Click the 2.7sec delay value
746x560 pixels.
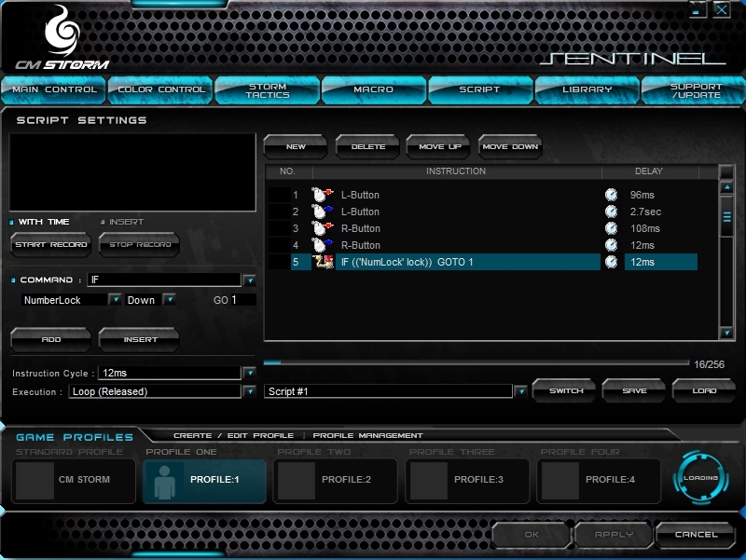click(645, 212)
